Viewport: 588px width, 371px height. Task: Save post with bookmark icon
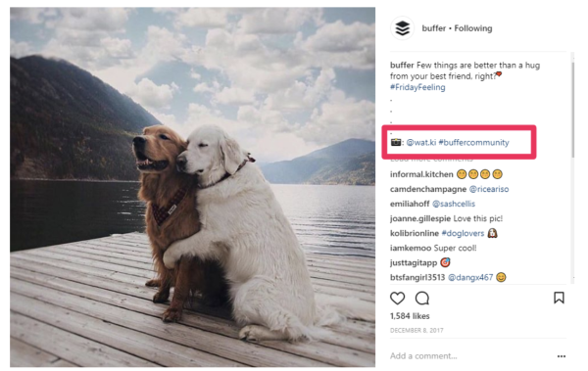pyautogui.click(x=559, y=298)
